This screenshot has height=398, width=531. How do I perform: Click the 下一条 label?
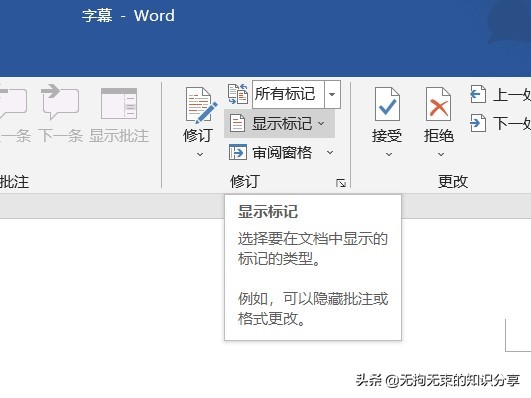(x=61, y=136)
